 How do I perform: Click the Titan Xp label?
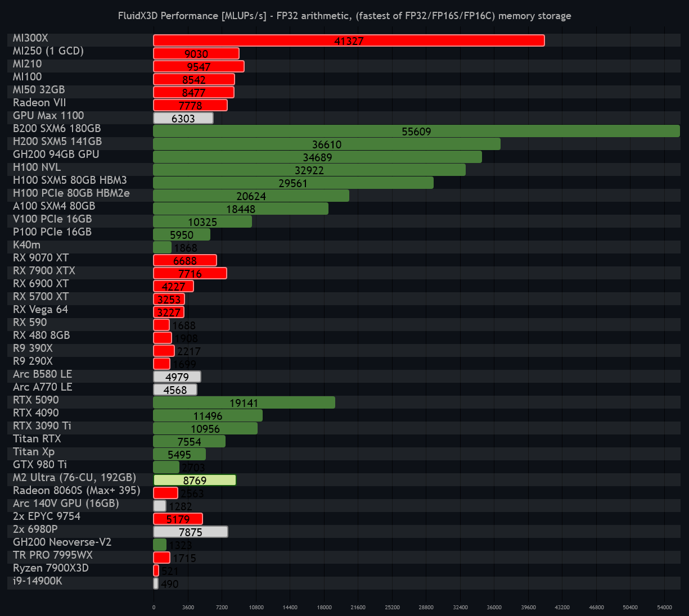(x=34, y=452)
